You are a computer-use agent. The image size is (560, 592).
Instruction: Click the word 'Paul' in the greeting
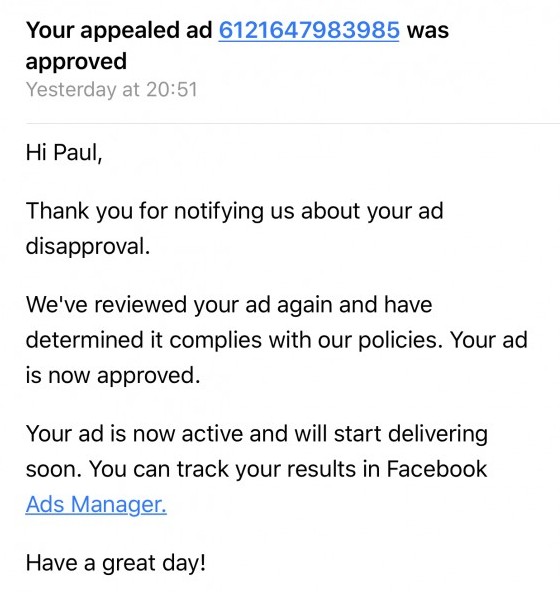point(75,153)
